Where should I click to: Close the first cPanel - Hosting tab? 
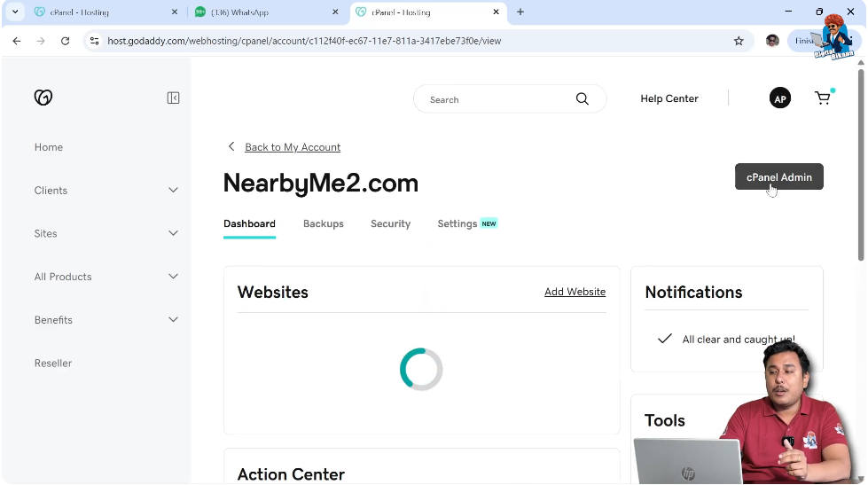pos(175,12)
